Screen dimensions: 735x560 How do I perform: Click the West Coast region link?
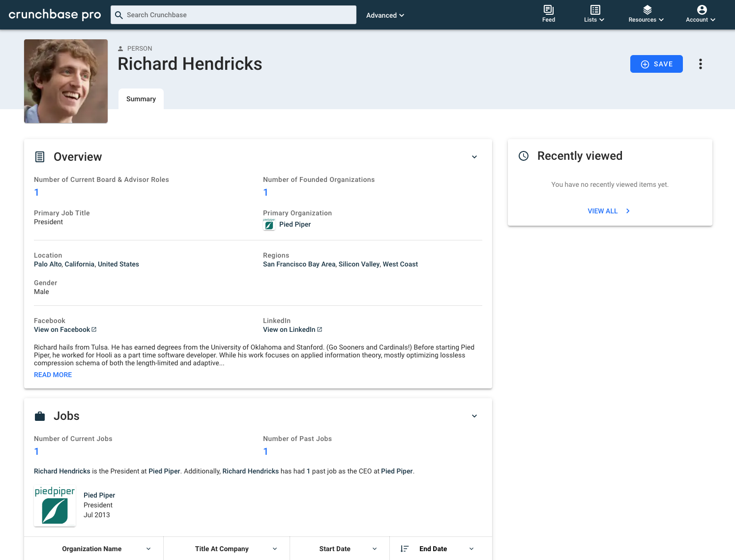pyautogui.click(x=400, y=264)
